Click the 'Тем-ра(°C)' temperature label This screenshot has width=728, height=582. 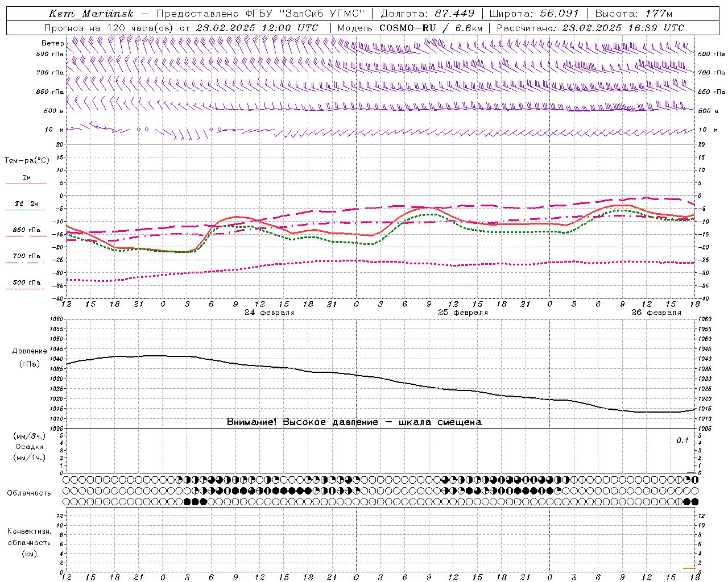[27, 160]
